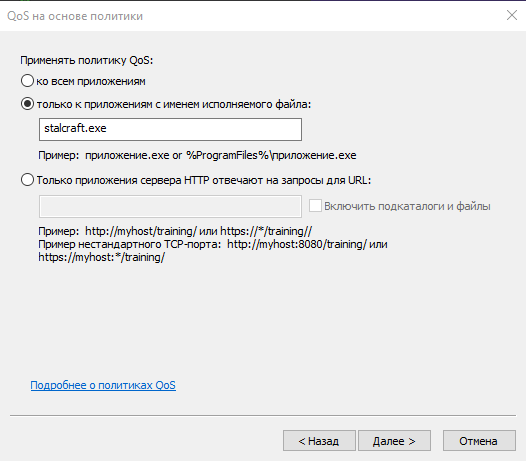Click the stalcraft.exe executable name field
Image resolution: width=526 pixels, height=461 pixels.
(x=170, y=129)
